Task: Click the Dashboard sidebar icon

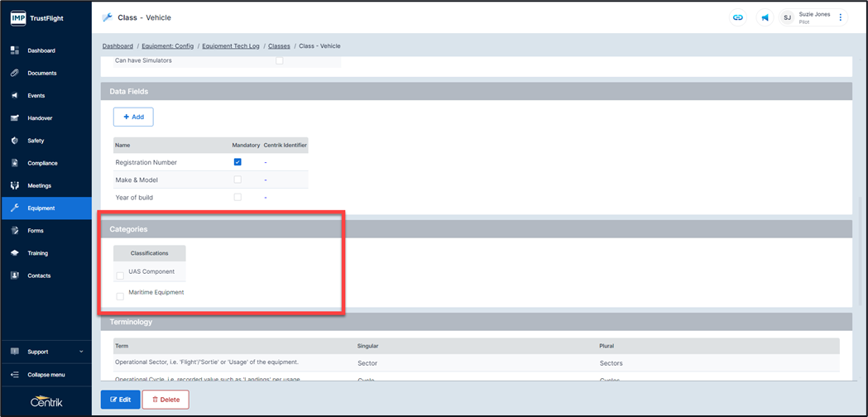Action: (x=15, y=50)
